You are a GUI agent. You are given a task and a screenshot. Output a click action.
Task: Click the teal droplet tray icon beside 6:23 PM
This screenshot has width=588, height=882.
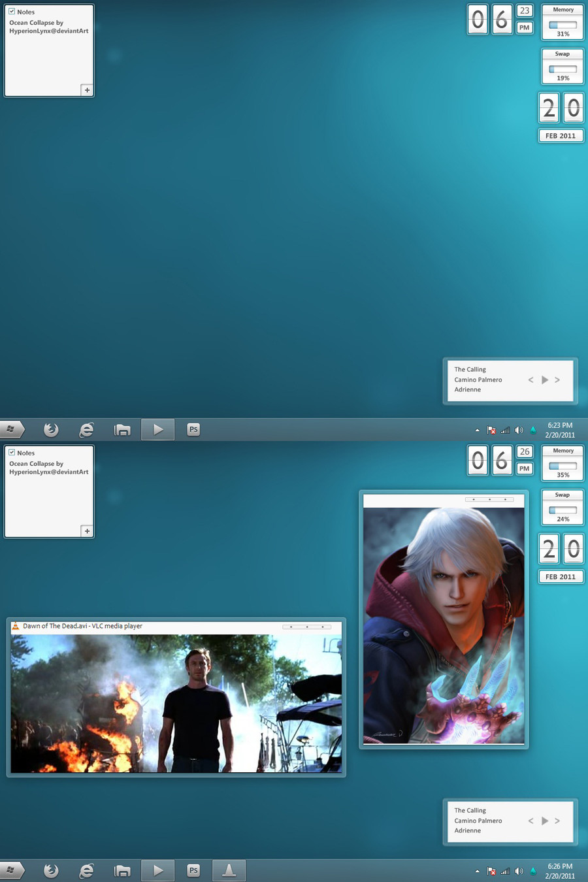tap(532, 430)
